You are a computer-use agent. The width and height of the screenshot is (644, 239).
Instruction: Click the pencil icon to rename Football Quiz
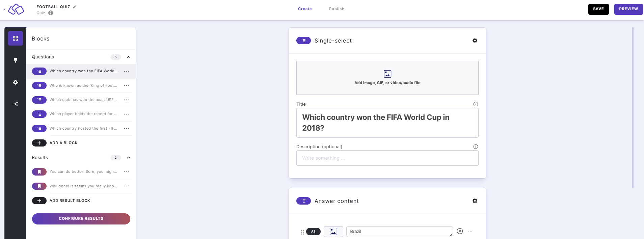(x=75, y=7)
